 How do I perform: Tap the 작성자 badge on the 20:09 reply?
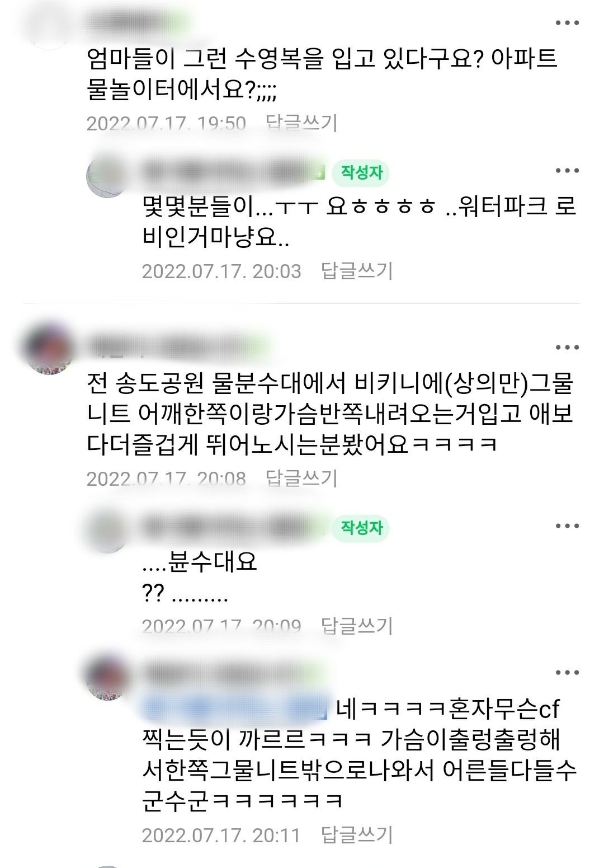pos(361,528)
